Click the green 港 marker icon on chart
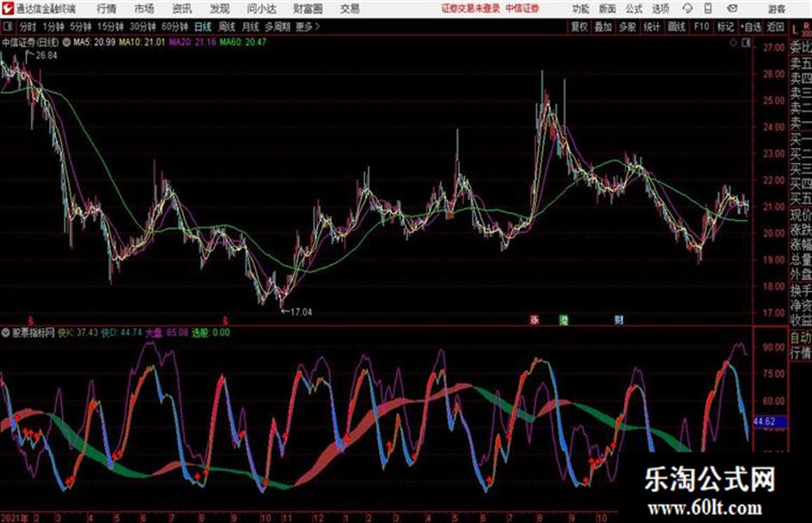The width and height of the screenshot is (812, 523). pos(564,319)
